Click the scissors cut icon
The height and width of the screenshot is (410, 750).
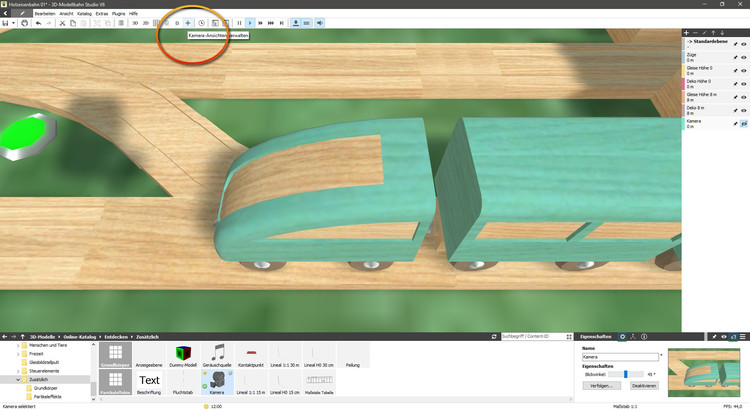[61, 22]
